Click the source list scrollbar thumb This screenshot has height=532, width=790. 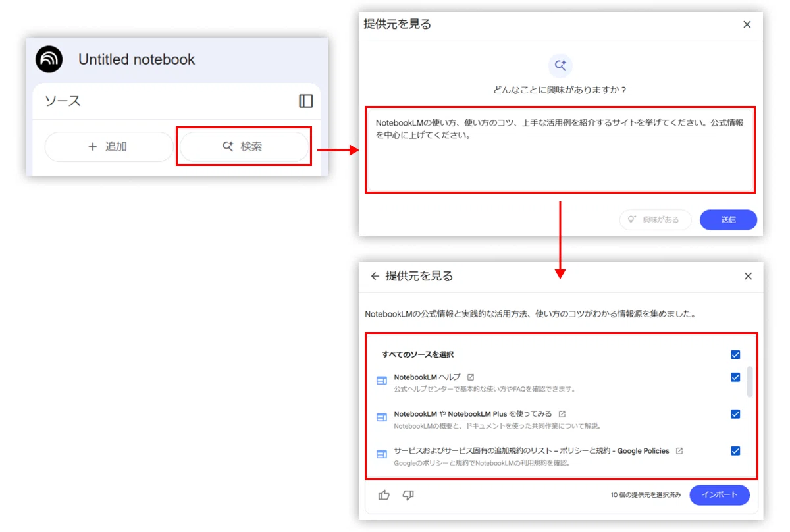(x=749, y=382)
